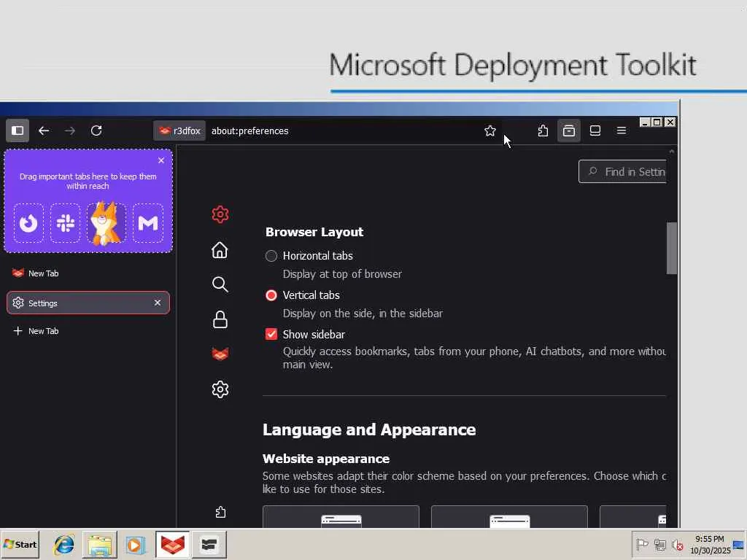Click the forward arrow button
The image size is (747, 560).
click(x=70, y=131)
